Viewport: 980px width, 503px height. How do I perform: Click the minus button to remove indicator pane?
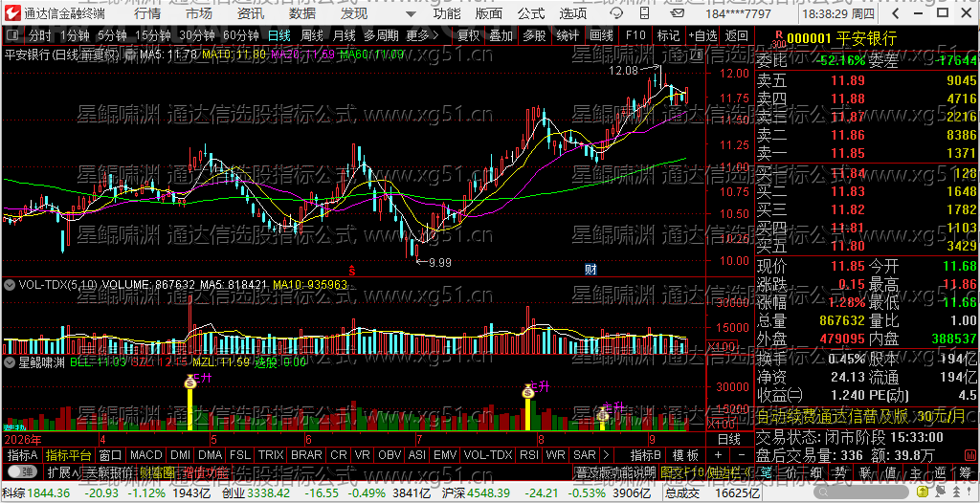(742, 455)
